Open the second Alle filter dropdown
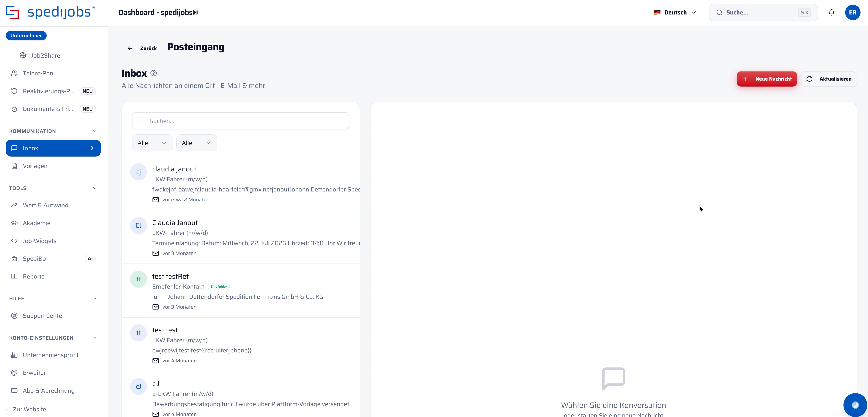 click(196, 143)
